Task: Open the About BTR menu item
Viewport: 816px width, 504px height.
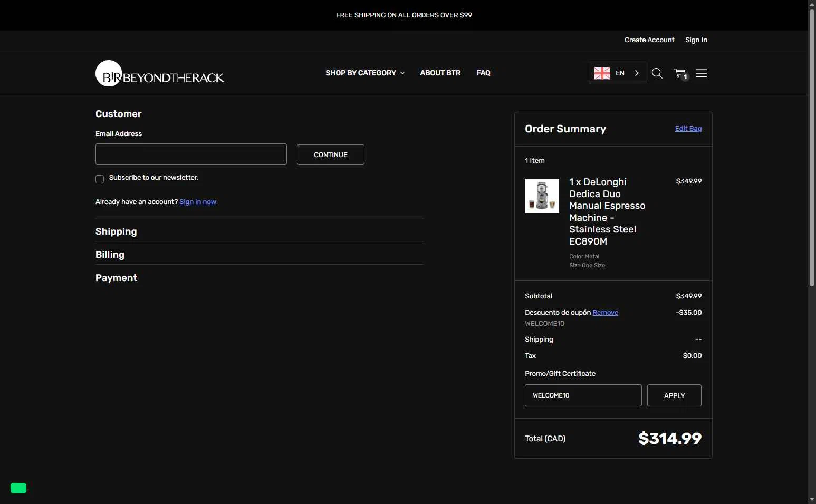Action: point(440,73)
